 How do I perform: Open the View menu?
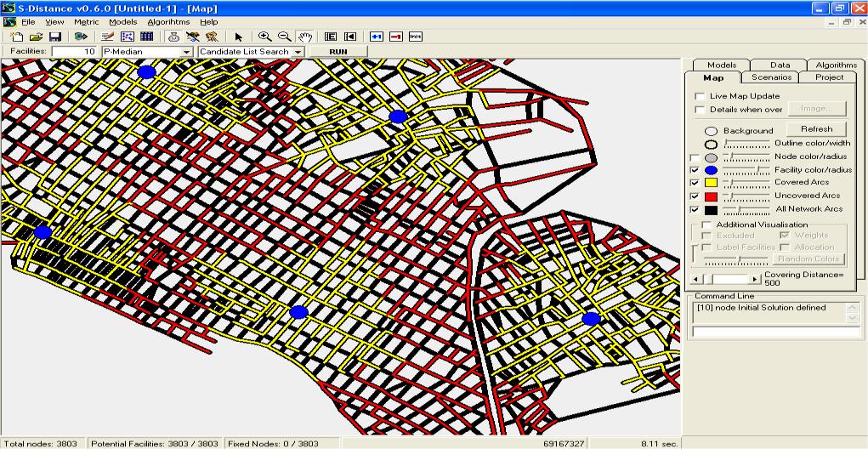coord(54,22)
